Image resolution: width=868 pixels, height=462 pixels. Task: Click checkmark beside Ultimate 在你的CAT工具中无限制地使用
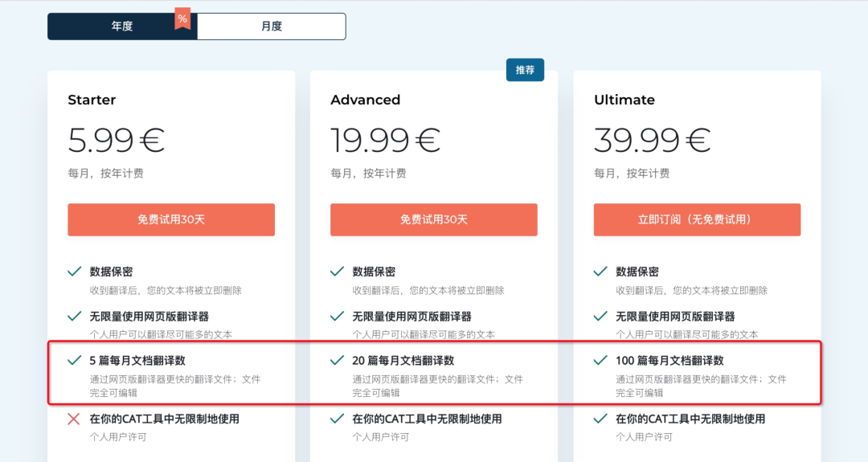pos(600,419)
